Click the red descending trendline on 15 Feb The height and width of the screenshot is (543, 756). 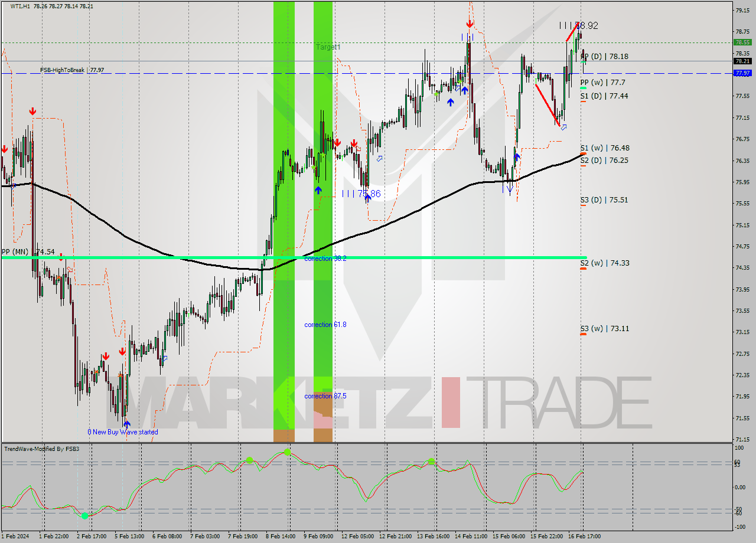pos(547,105)
